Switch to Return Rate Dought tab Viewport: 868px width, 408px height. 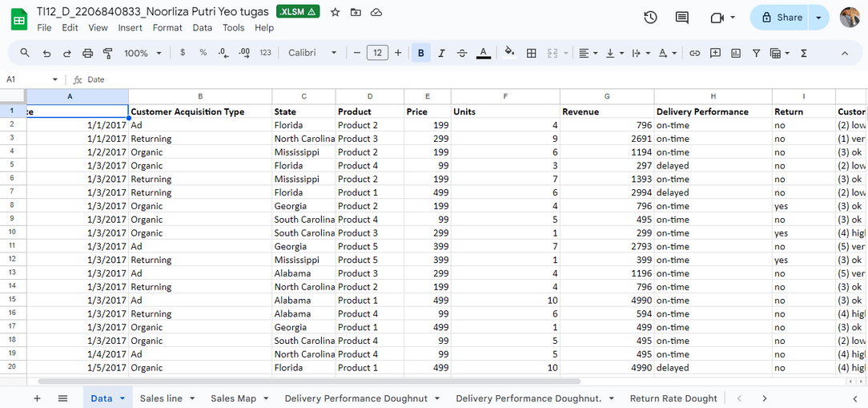click(x=673, y=398)
